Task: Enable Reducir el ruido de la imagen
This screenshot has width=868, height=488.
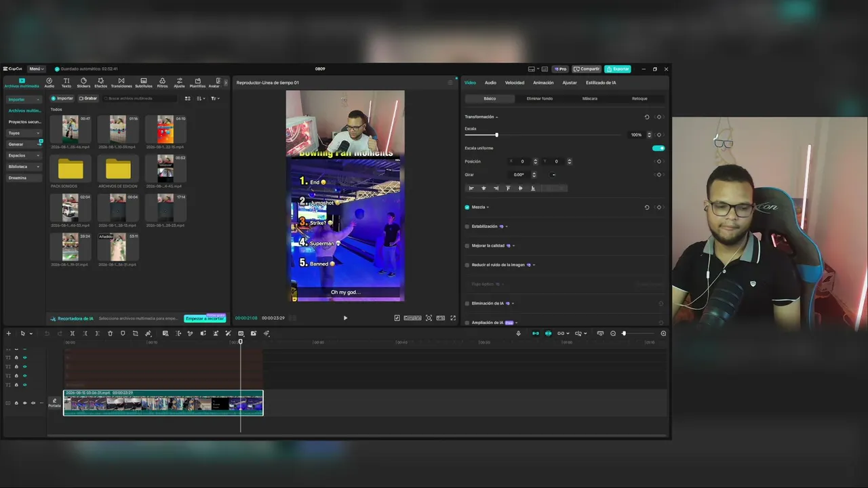Action: coord(467,265)
